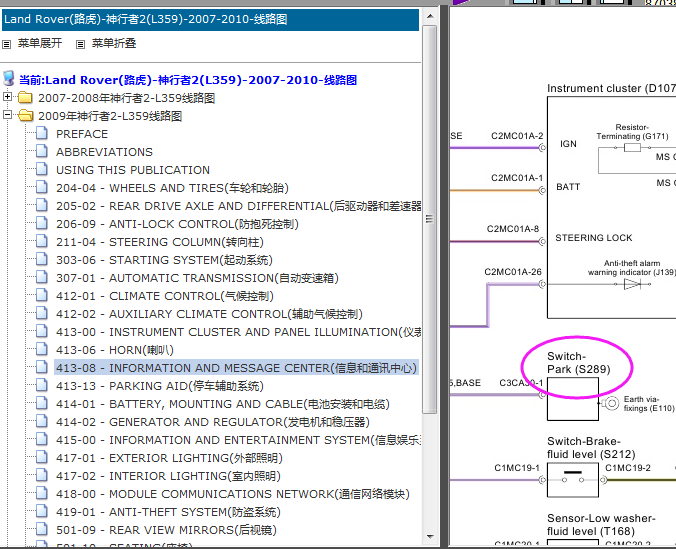Click page icon beside 303-06 STARTING SYSTEM

(42, 259)
